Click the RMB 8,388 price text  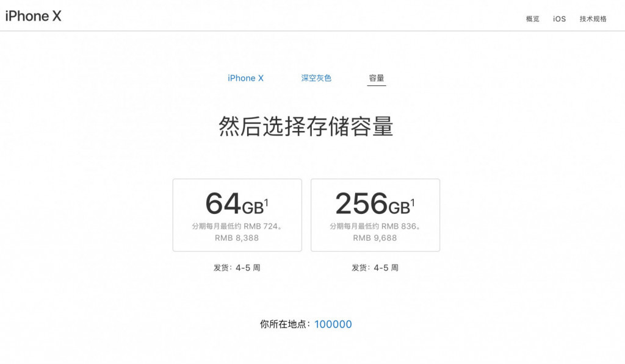click(x=237, y=238)
